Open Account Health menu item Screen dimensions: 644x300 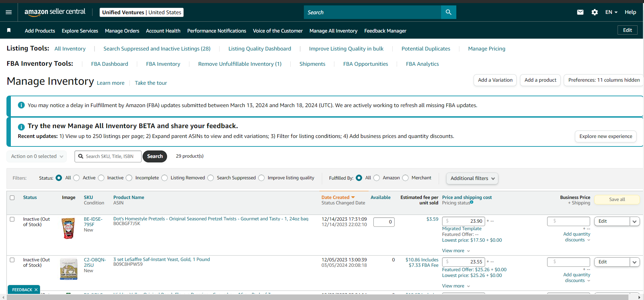click(x=163, y=31)
